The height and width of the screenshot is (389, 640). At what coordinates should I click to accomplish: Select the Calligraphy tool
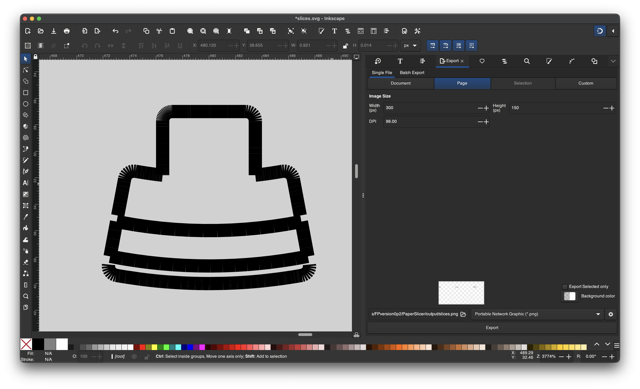[x=26, y=171]
